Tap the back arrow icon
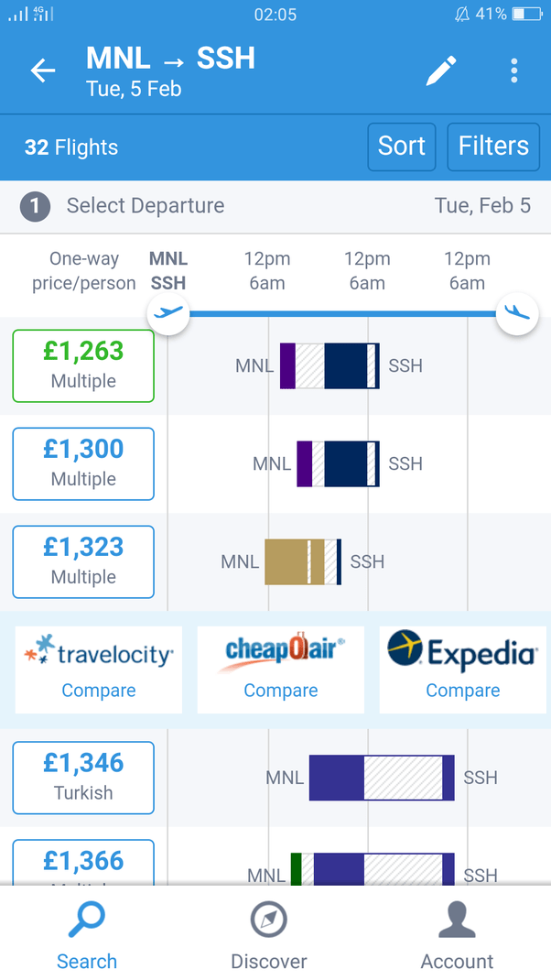551x980 pixels. click(x=43, y=71)
